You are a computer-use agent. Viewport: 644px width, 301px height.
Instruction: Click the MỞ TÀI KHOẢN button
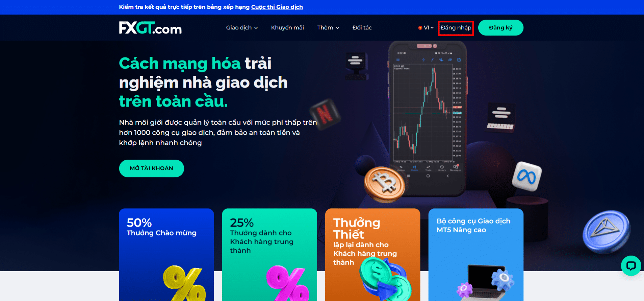(152, 168)
